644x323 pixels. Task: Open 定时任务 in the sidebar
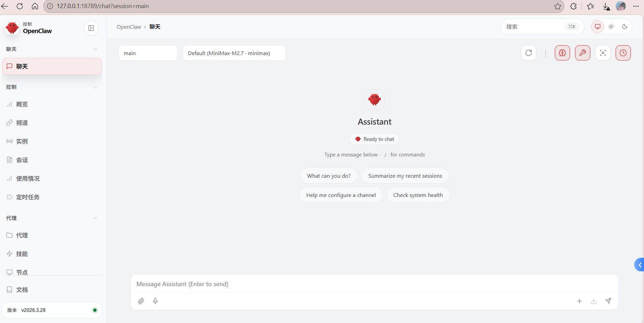point(28,197)
